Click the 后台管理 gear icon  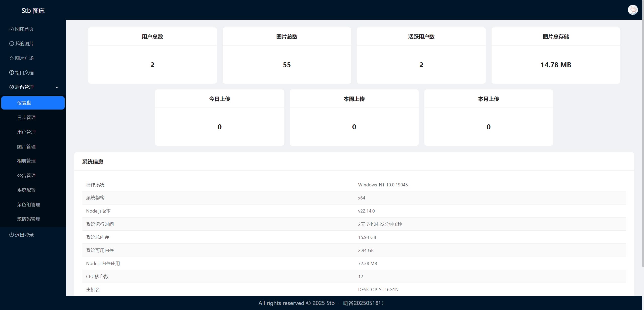(11, 87)
